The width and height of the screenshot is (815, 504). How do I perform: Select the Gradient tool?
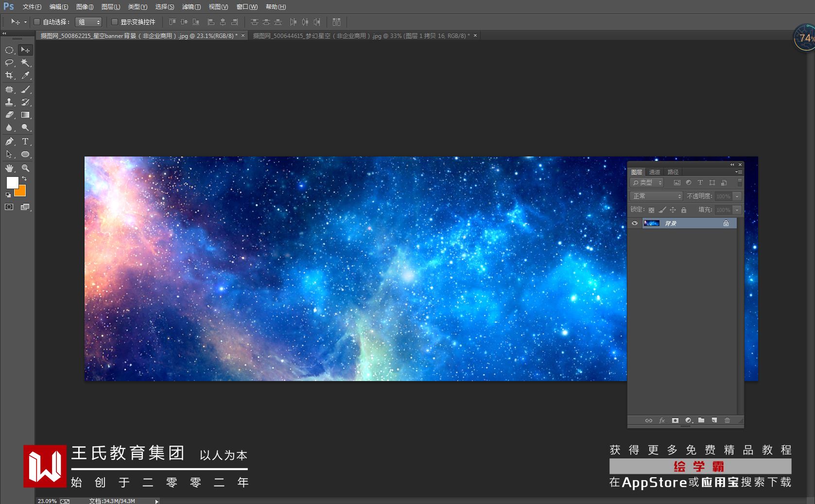[x=25, y=115]
